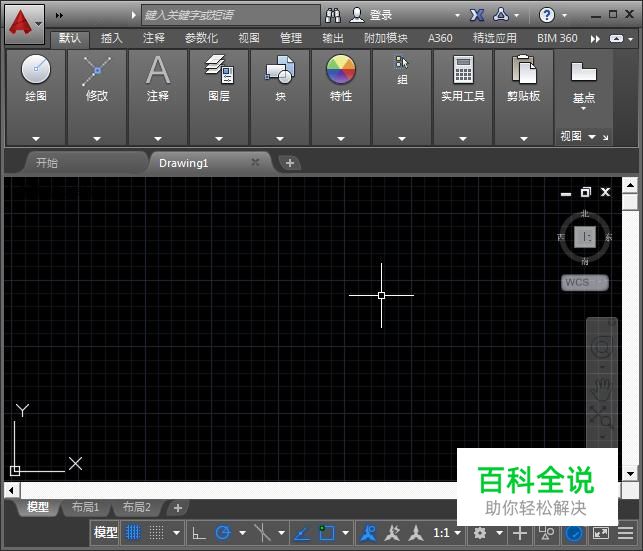Expand the 基点 (Base point) dropdown
The width and height of the screenshot is (643, 551).
(x=584, y=98)
